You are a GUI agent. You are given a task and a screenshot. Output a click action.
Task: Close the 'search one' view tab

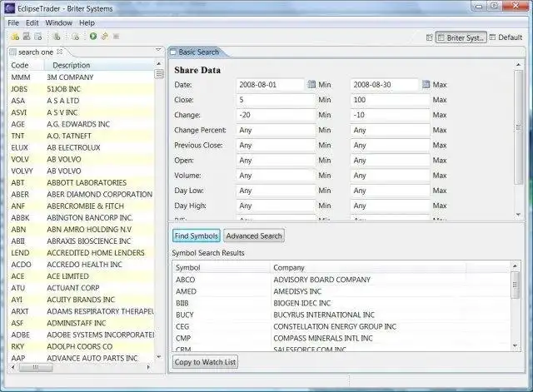coord(60,52)
